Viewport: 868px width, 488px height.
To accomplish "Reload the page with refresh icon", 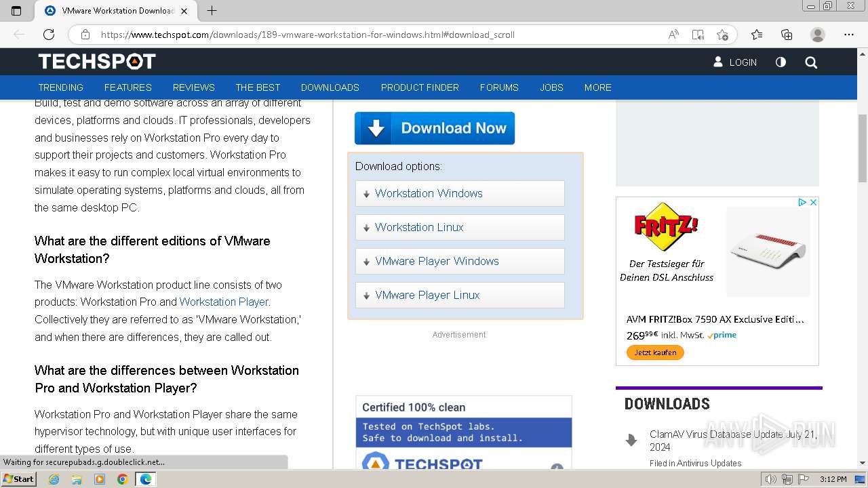I will 49,35.
